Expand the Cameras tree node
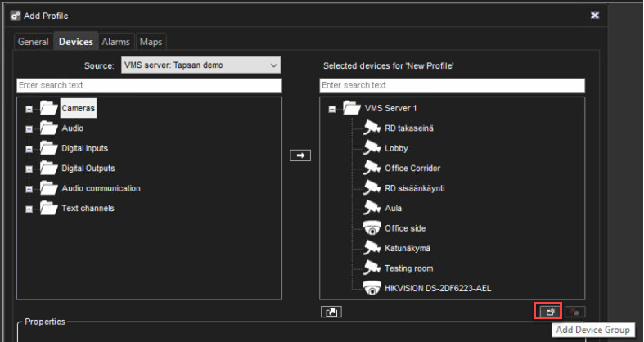The height and width of the screenshot is (342, 644). (x=29, y=108)
